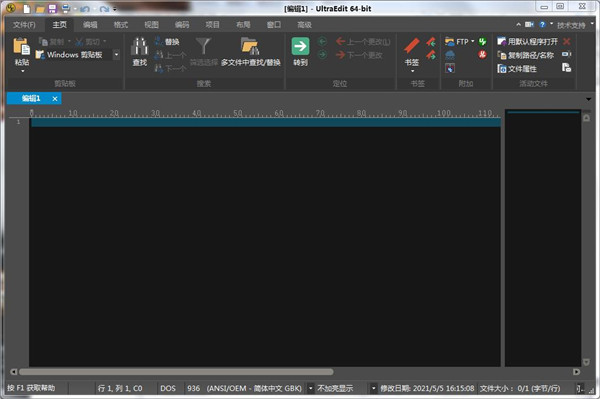Screen dimensions: 600x399
Task: Click 多文件中查找/替换 folder icon
Action: [250, 46]
